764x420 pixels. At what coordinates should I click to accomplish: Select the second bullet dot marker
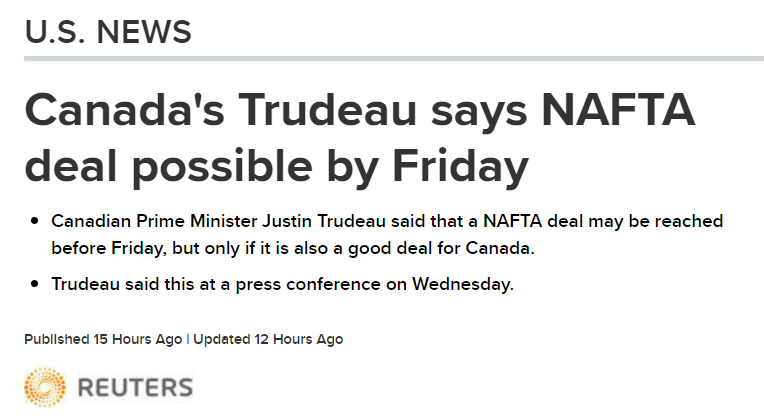tap(36, 284)
